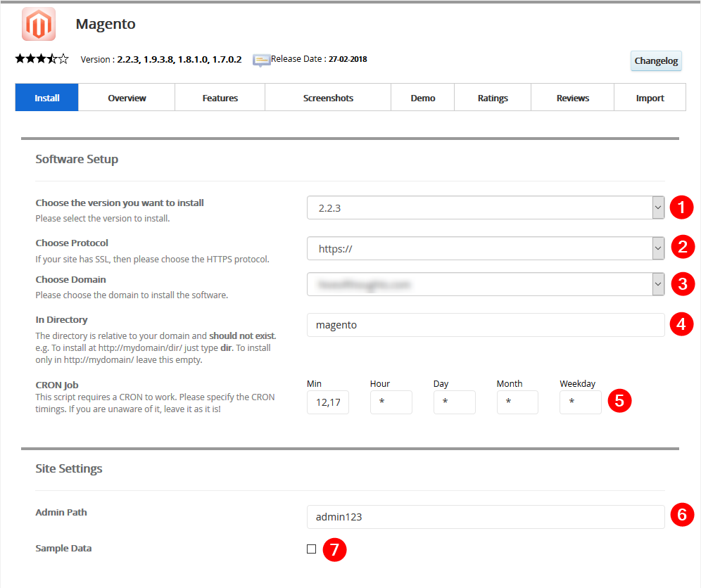The height and width of the screenshot is (588, 701).
Task: Switch to the Overview tab
Action: pos(127,97)
